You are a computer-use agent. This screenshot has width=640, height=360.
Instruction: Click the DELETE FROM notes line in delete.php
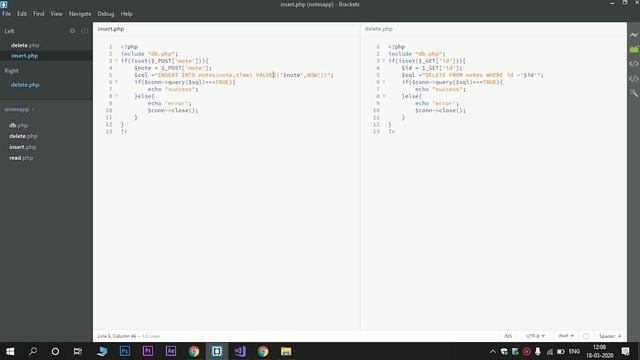pyautogui.click(x=473, y=75)
